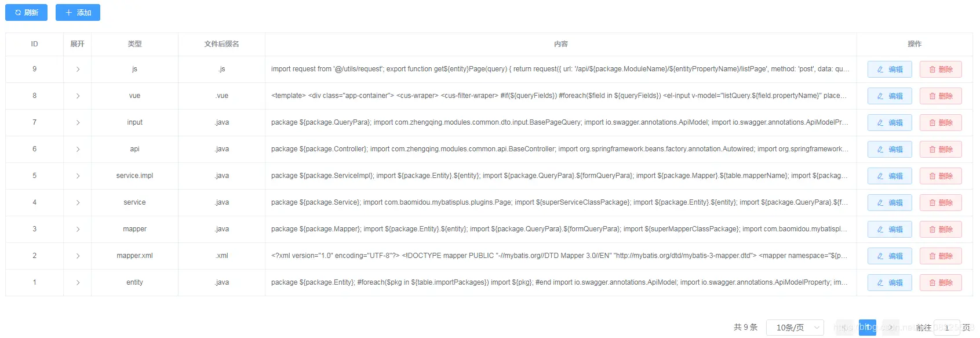Edit the input template row
Image resolution: width=980 pixels, height=338 pixels.
(x=889, y=122)
